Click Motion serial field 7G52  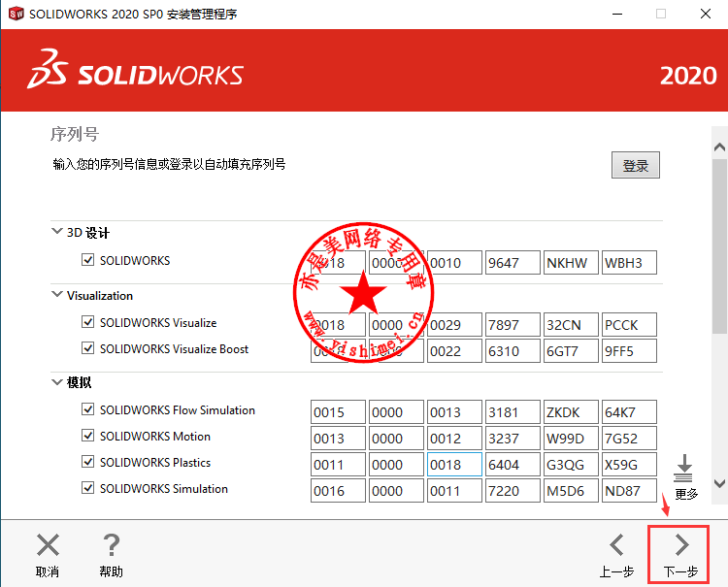(x=630, y=438)
